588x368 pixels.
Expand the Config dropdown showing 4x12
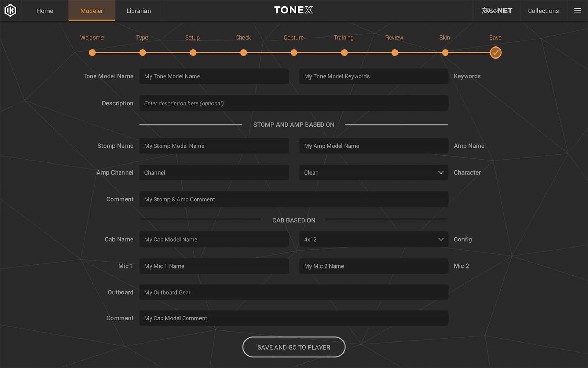pos(373,239)
